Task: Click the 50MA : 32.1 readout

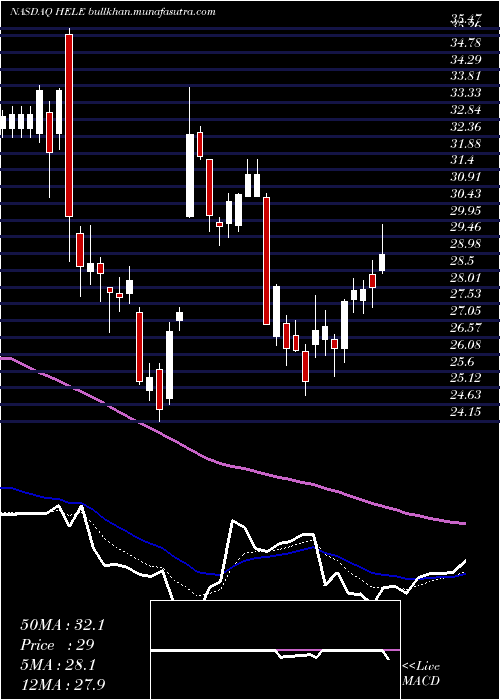Action: point(62,625)
